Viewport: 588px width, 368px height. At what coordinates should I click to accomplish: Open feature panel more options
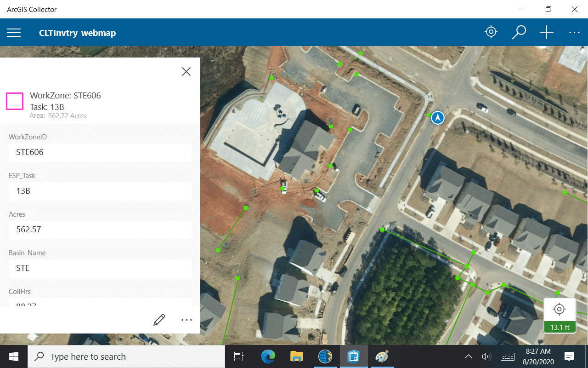(x=187, y=320)
